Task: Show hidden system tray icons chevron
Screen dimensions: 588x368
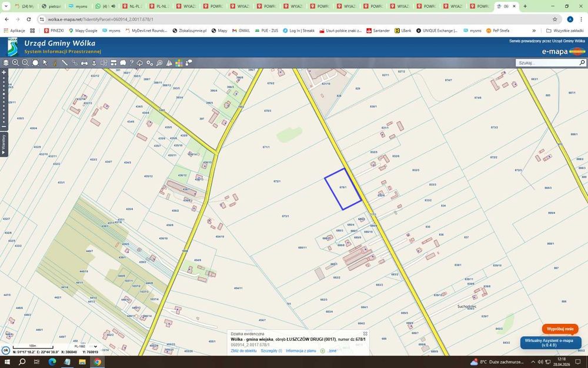Action: pos(533,362)
